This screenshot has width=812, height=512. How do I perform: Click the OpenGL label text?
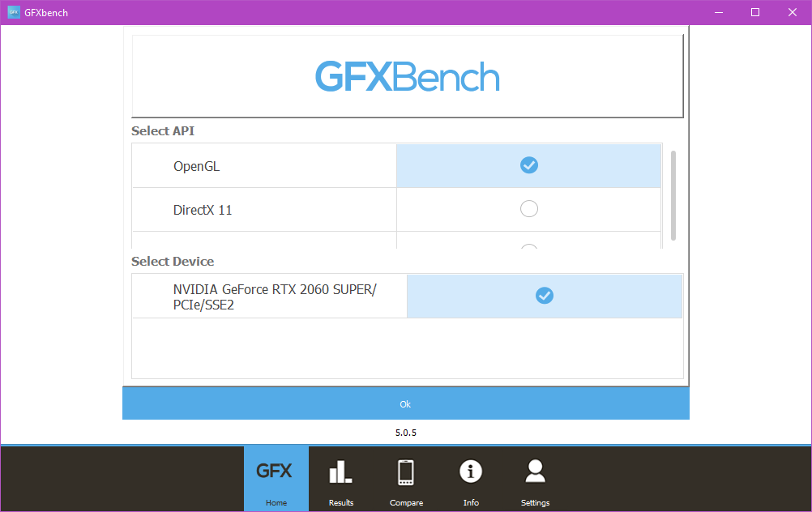196,166
